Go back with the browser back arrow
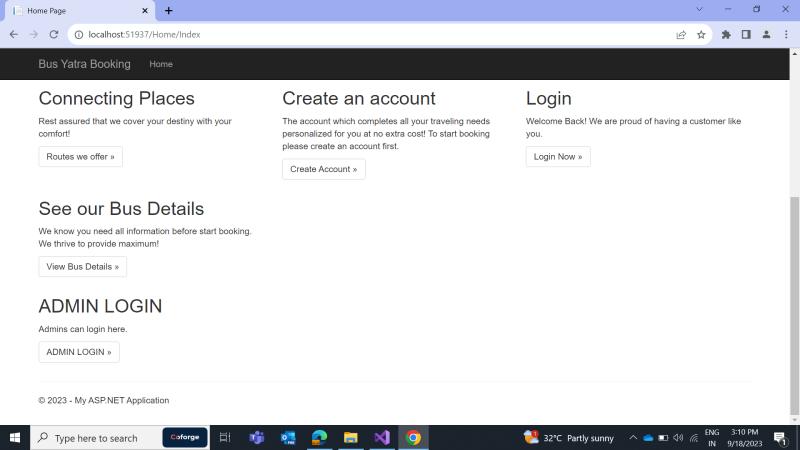 14,35
